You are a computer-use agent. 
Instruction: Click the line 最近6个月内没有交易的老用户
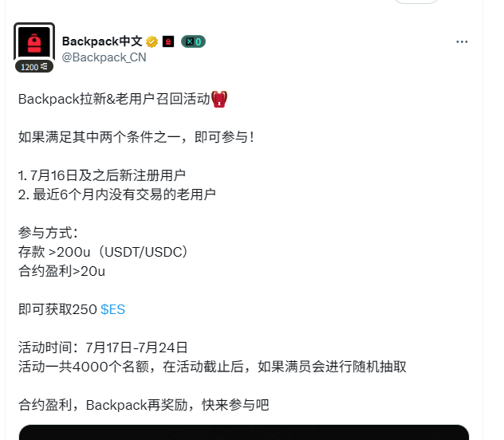point(117,194)
